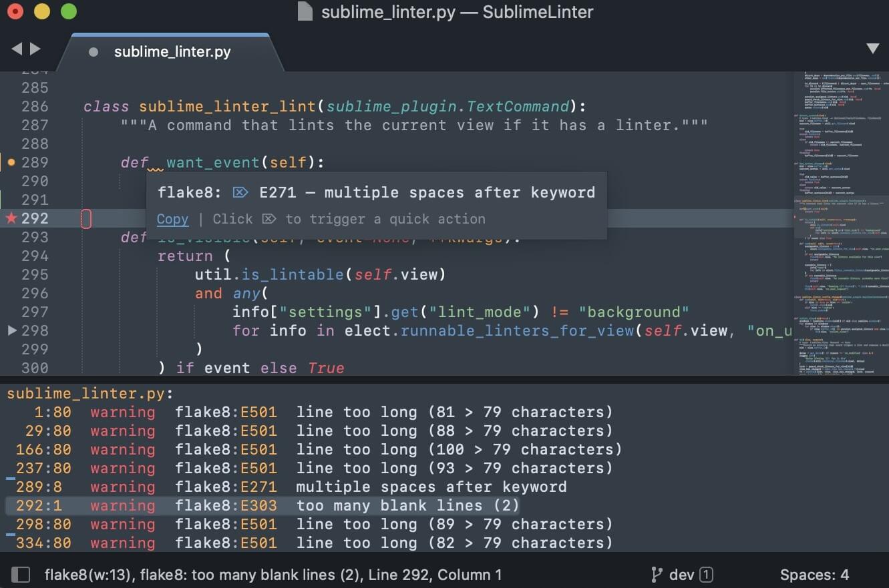Click the class name sublime_linter_lint
Image resolution: width=889 pixels, height=588 pixels.
(x=227, y=106)
